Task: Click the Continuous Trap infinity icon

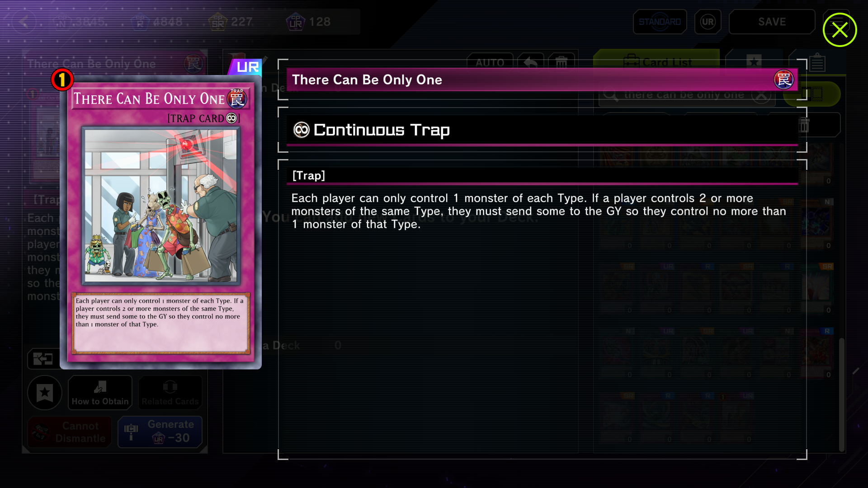Action: (301, 130)
